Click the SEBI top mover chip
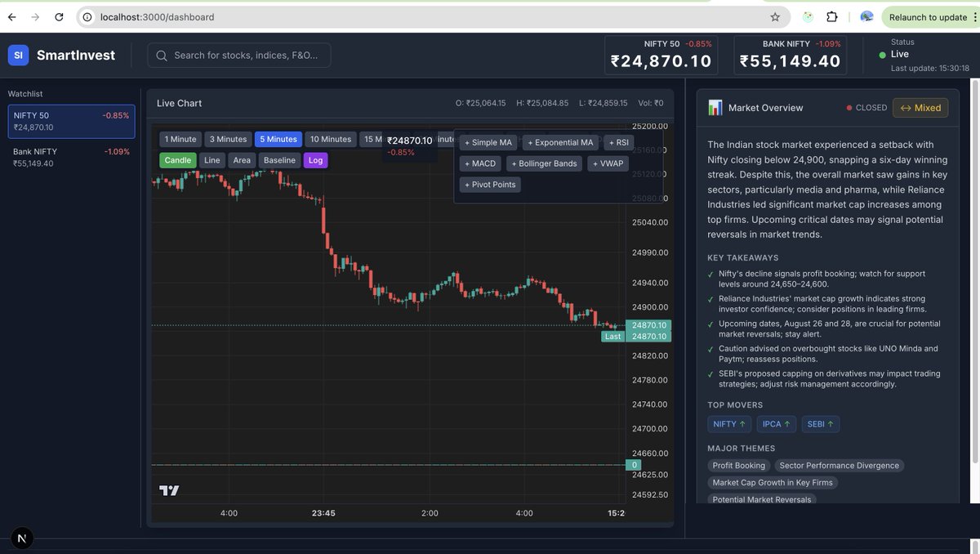This screenshot has height=554, width=980. [x=820, y=424]
